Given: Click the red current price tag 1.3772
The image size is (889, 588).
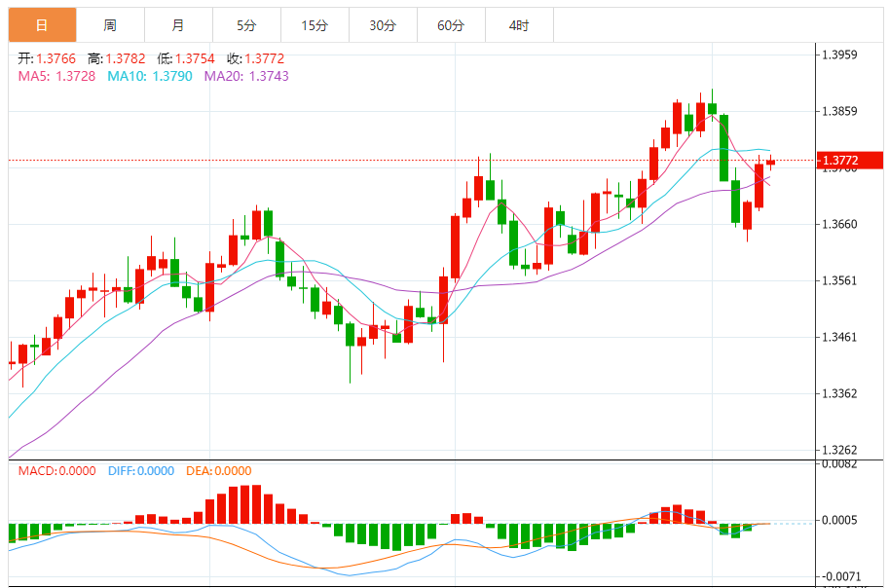Looking at the screenshot, I should click(x=850, y=161).
